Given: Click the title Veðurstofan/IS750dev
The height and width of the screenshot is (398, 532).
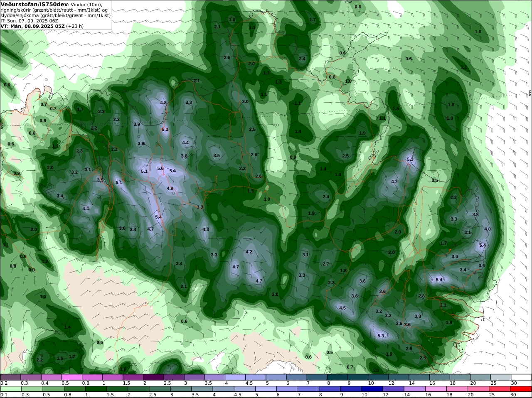Looking at the screenshot, I should pyautogui.click(x=34, y=4).
